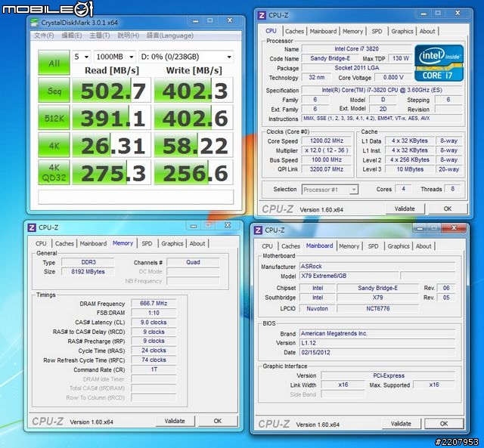Click the CPU-Z icon in Mainboard window title
The width and height of the screenshot is (484, 448).
258,230
